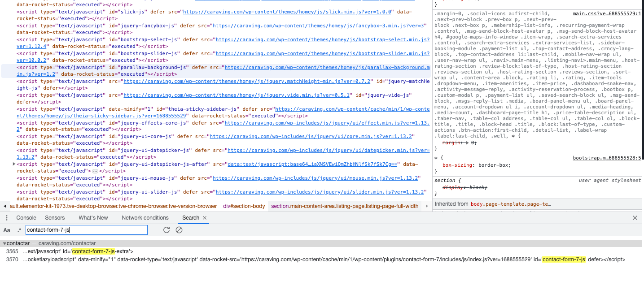Click the border-box property value

[x=494, y=165]
